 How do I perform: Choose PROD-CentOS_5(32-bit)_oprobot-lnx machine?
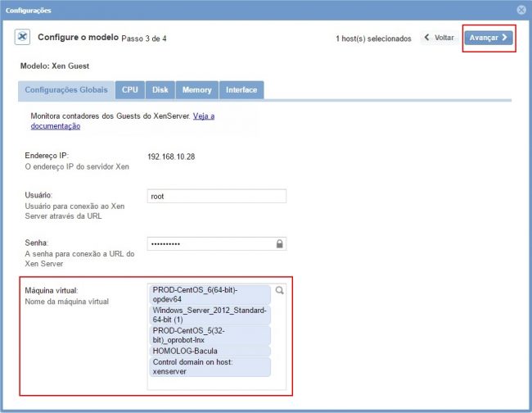pos(210,335)
